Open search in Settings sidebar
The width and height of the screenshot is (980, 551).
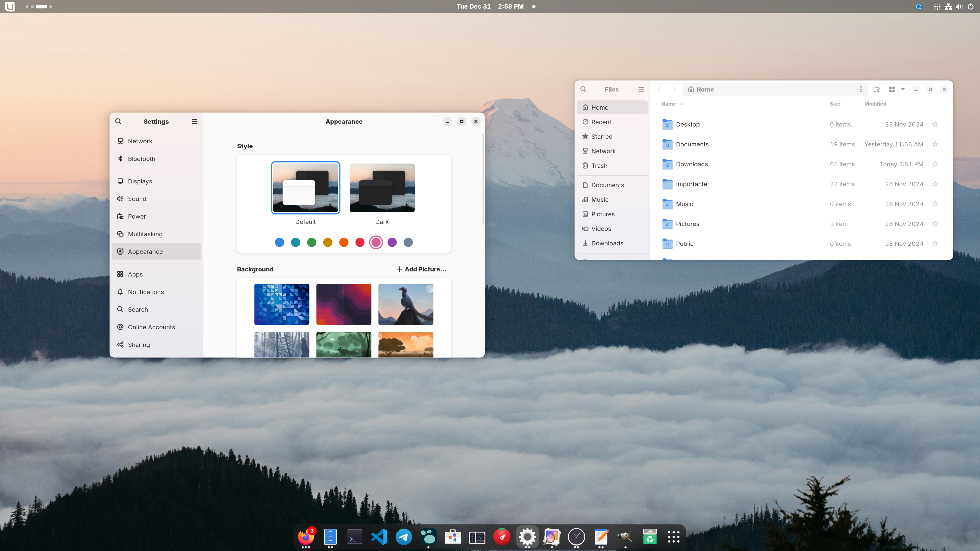(118, 121)
